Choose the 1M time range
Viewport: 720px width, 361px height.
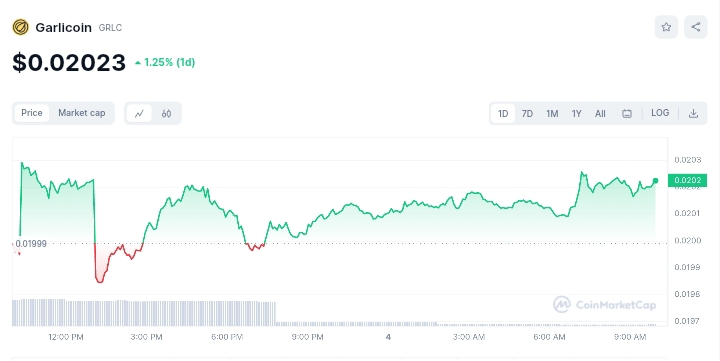pos(552,113)
